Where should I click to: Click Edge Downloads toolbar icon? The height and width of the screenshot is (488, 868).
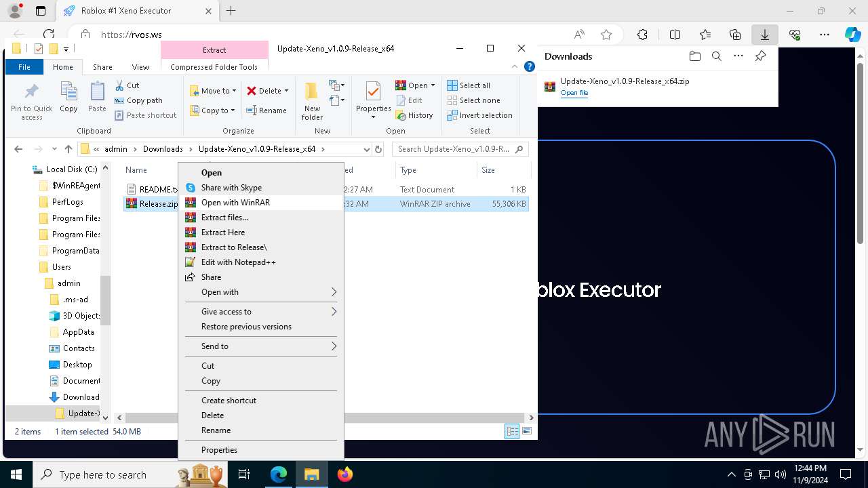pyautogui.click(x=764, y=35)
